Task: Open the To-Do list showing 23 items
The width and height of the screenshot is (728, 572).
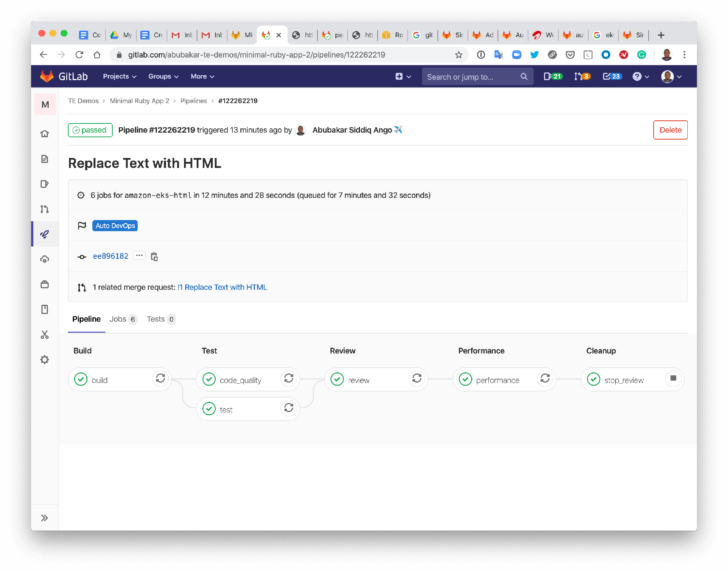Action: [612, 76]
